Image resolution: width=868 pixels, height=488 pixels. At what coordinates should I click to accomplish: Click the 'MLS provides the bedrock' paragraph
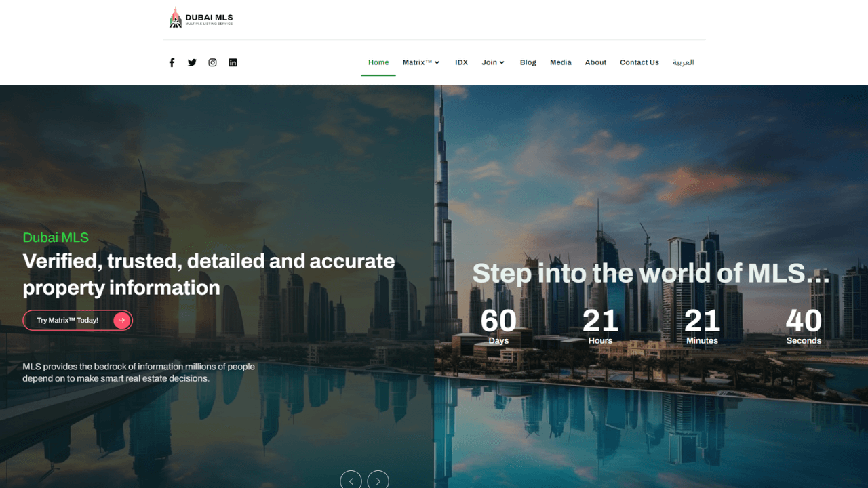click(x=139, y=372)
